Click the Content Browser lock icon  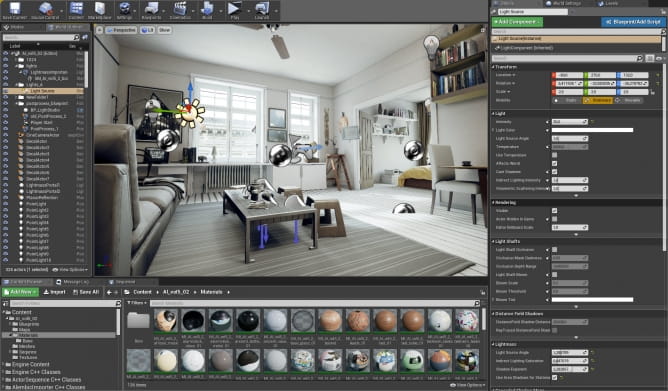(483, 292)
